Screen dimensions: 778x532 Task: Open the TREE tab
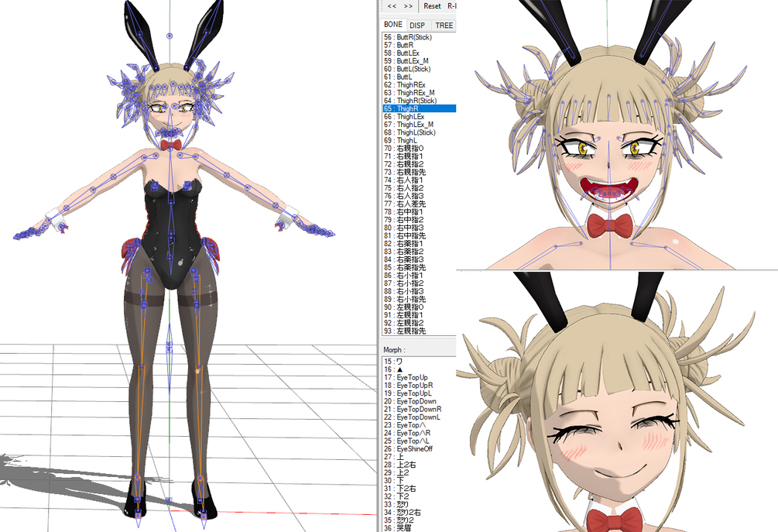point(444,26)
